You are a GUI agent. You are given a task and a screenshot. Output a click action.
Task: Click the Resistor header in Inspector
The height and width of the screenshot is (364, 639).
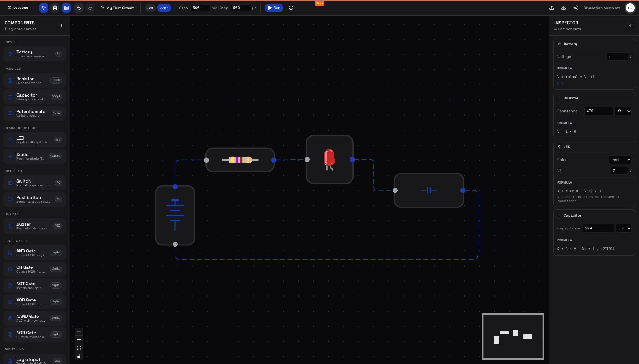pos(594,98)
